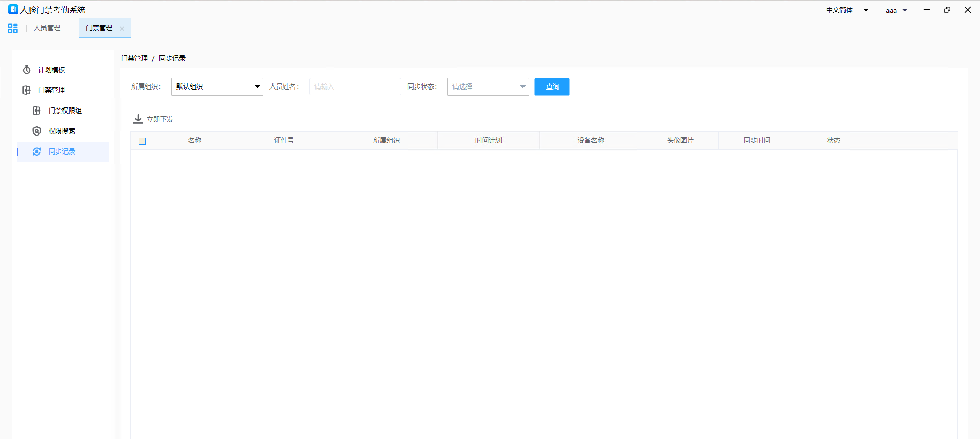Viewport: 980px width, 439px height.
Task: Click the 权限搜索 shield icon
Action: [x=37, y=131]
